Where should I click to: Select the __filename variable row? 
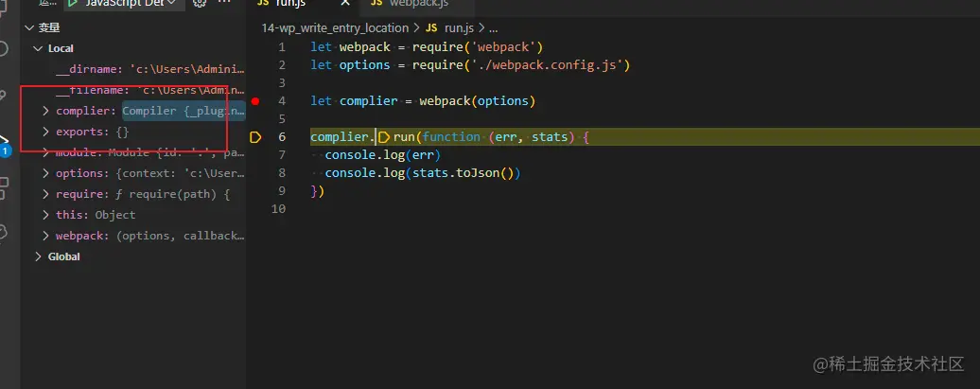134,91
